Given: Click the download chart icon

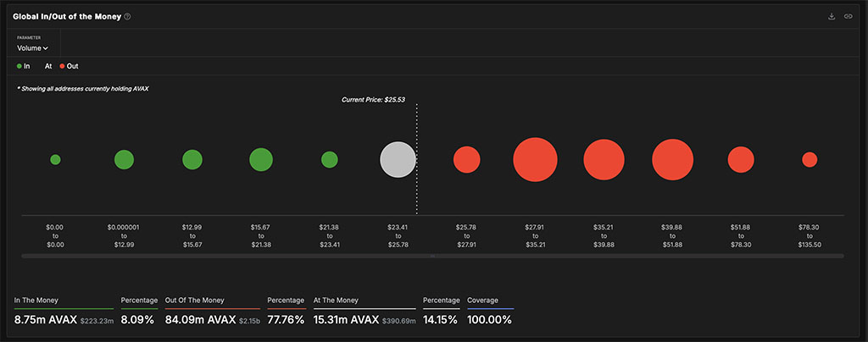Looking at the screenshot, I should 831,17.
